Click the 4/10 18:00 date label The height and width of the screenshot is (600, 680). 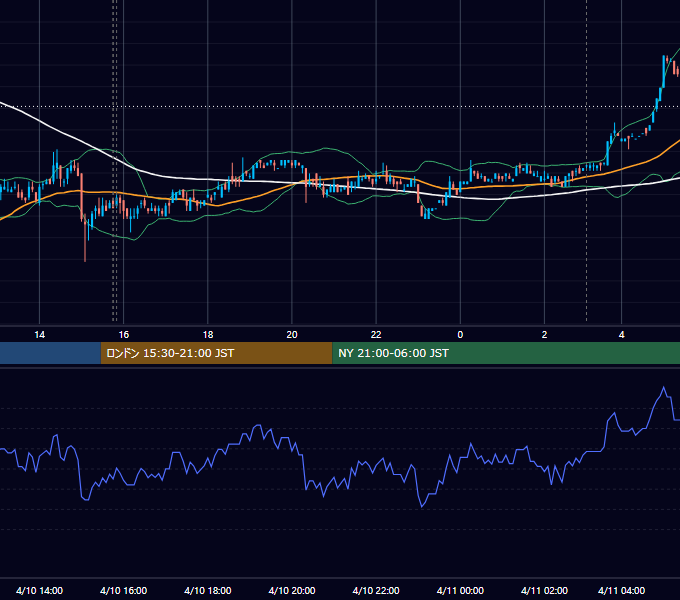pos(208,590)
